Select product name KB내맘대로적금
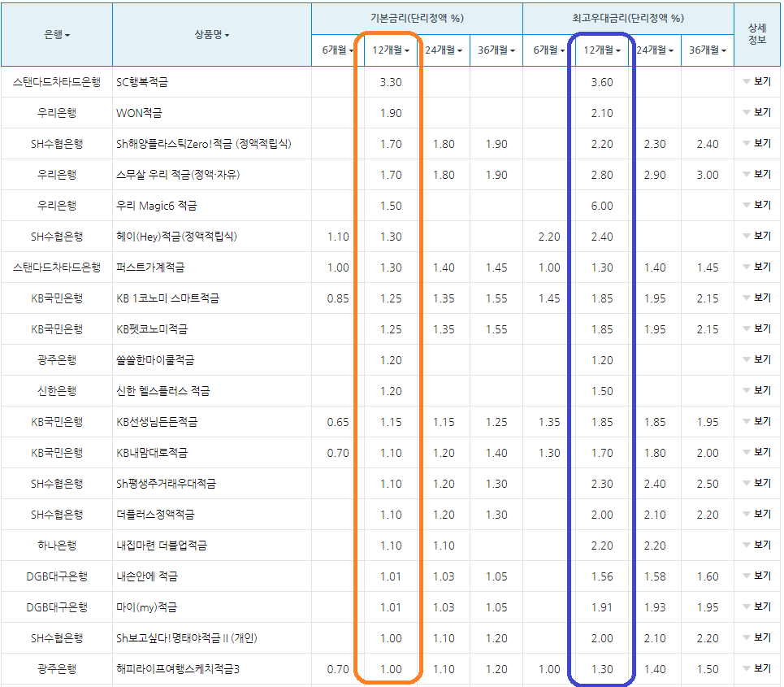The image size is (784, 687). [x=152, y=453]
